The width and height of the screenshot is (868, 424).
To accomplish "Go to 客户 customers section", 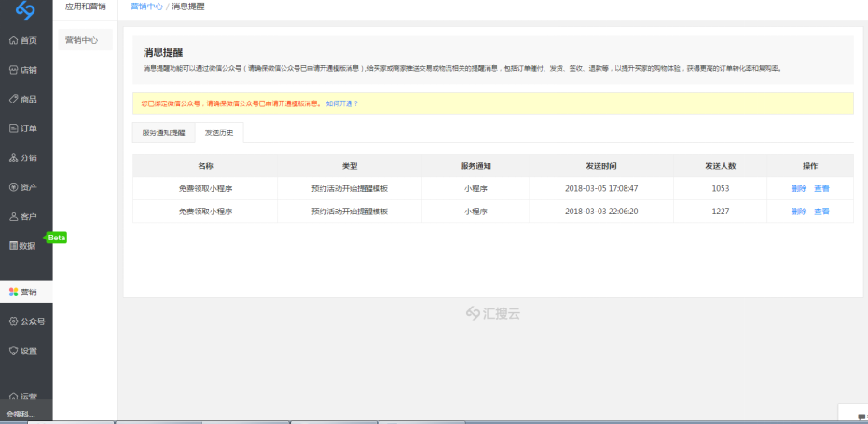I will pyautogui.click(x=24, y=216).
